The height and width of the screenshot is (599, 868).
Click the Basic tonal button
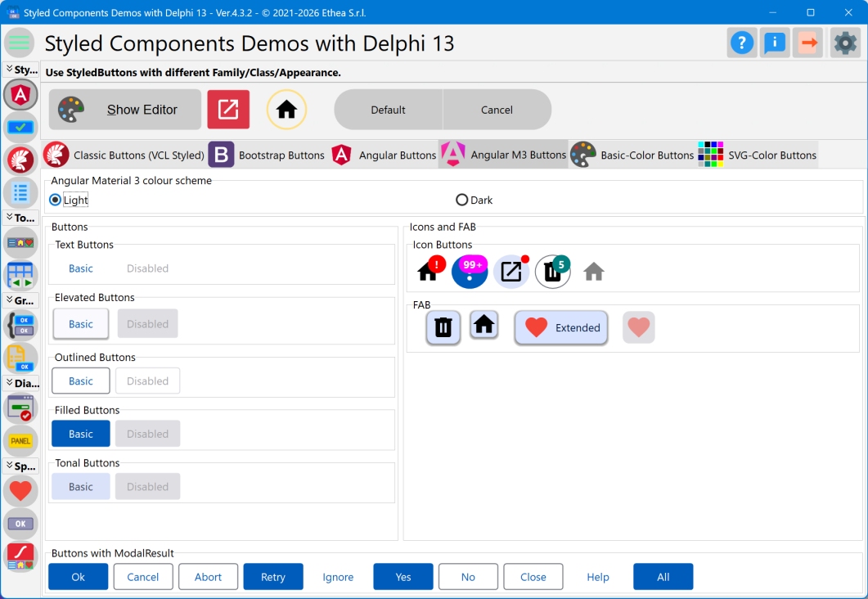(81, 487)
